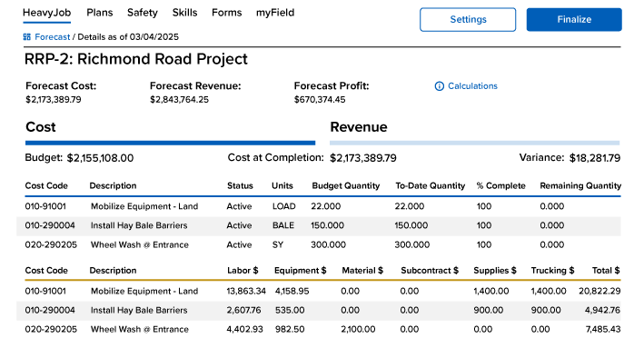
Task: Click the Forecast Revenue value $2,843,764.25
Action: tap(179, 99)
